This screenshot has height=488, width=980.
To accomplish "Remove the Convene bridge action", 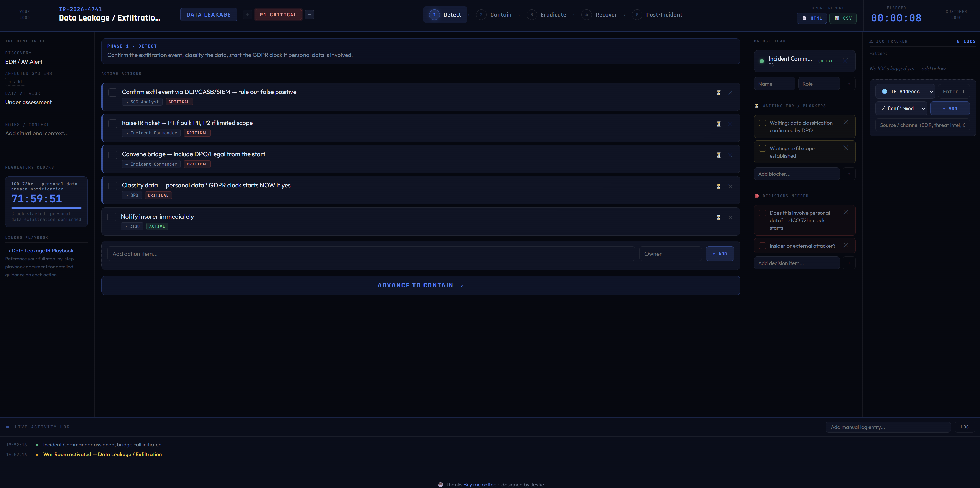I will click(x=730, y=155).
